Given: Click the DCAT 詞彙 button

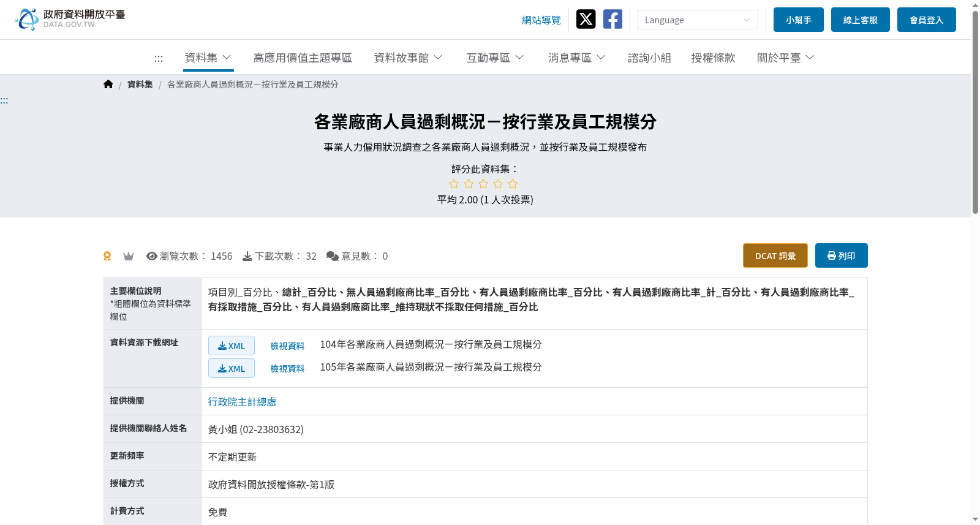Looking at the screenshot, I should coord(775,255).
